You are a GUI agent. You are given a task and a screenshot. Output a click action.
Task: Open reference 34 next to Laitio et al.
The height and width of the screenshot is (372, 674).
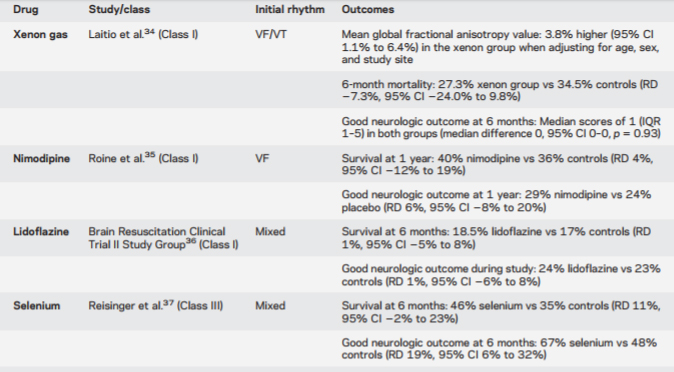pyautogui.click(x=149, y=31)
